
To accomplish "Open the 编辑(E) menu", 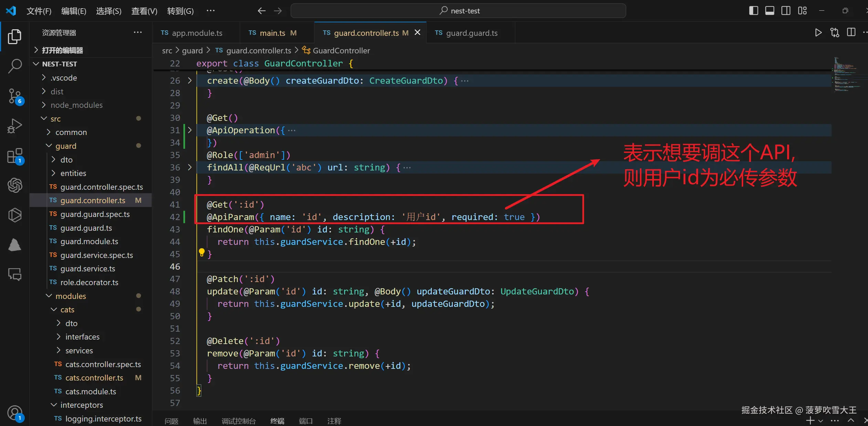I will [74, 11].
